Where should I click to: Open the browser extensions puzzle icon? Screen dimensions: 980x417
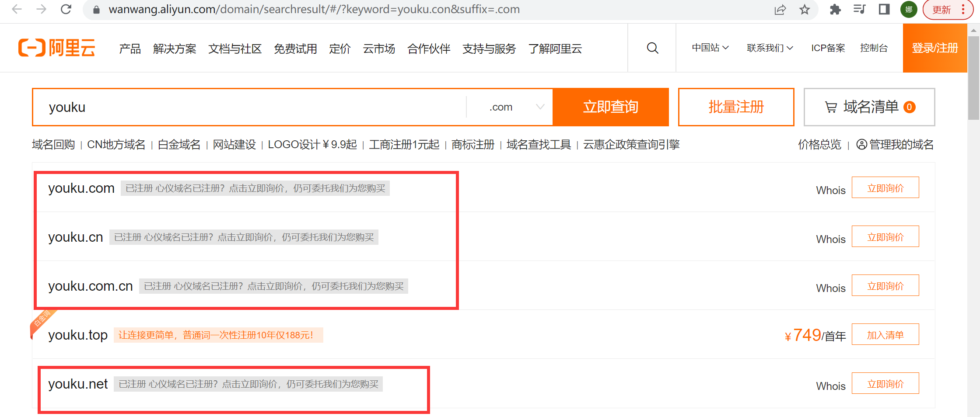pos(835,10)
